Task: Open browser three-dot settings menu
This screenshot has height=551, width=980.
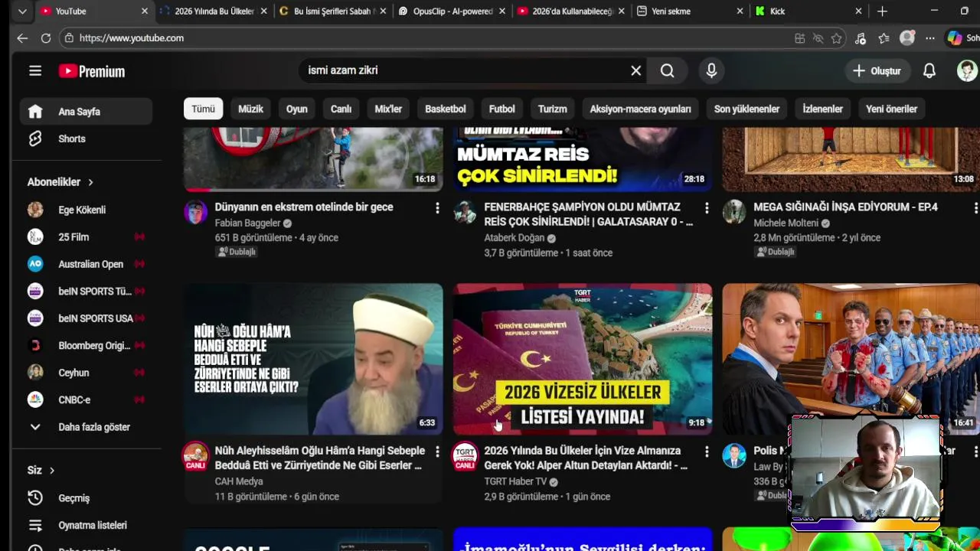Action: click(x=929, y=38)
